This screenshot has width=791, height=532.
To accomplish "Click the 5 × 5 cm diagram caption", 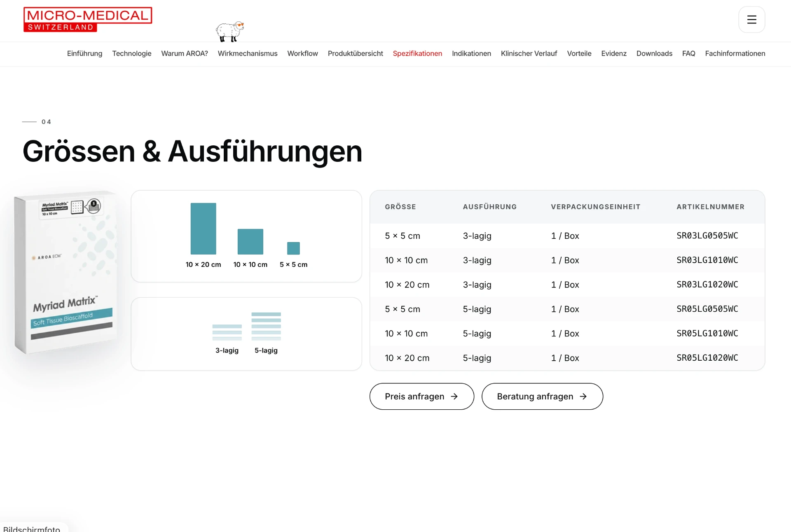I will tap(293, 264).
